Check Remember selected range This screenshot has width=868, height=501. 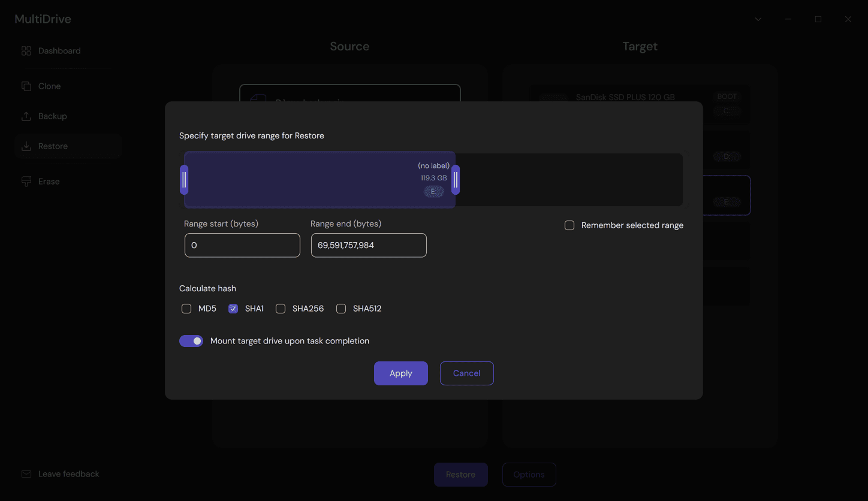(569, 225)
